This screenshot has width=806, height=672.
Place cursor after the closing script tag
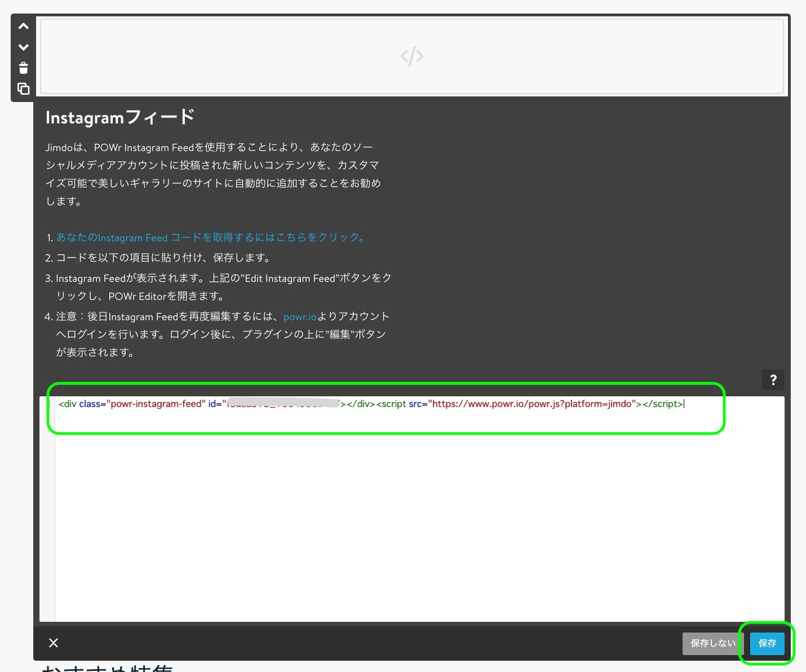pos(684,404)
